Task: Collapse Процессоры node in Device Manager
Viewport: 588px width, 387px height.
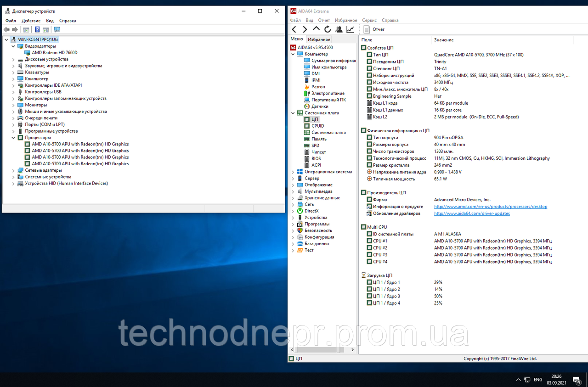Action: tap(13, 137)
